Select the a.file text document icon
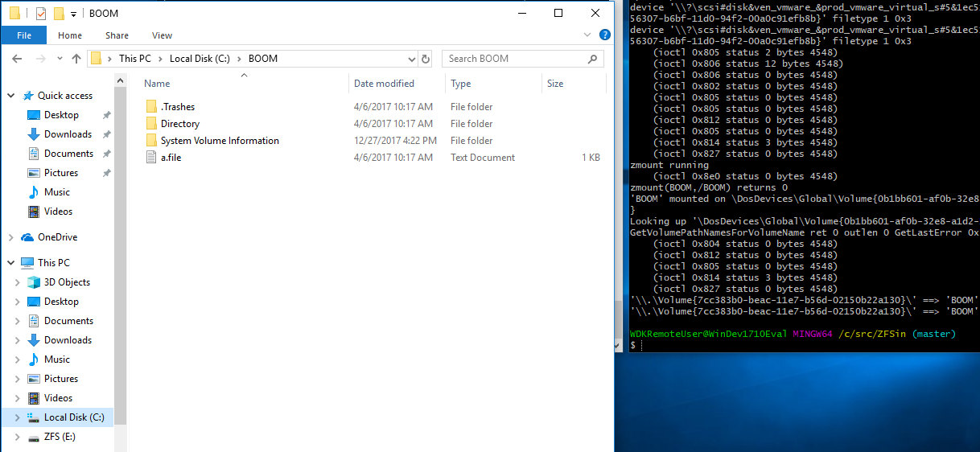This screenshot has height=452, width=980. 151,158
